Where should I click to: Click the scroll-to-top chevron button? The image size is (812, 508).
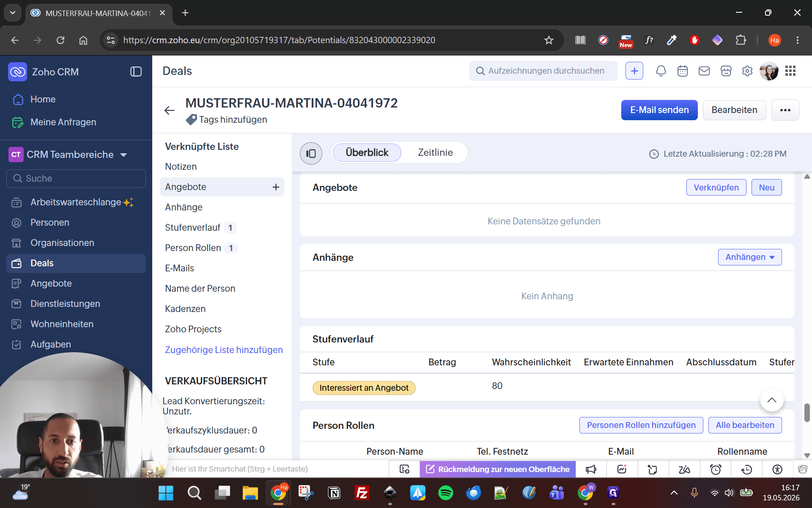pos(772,400)
